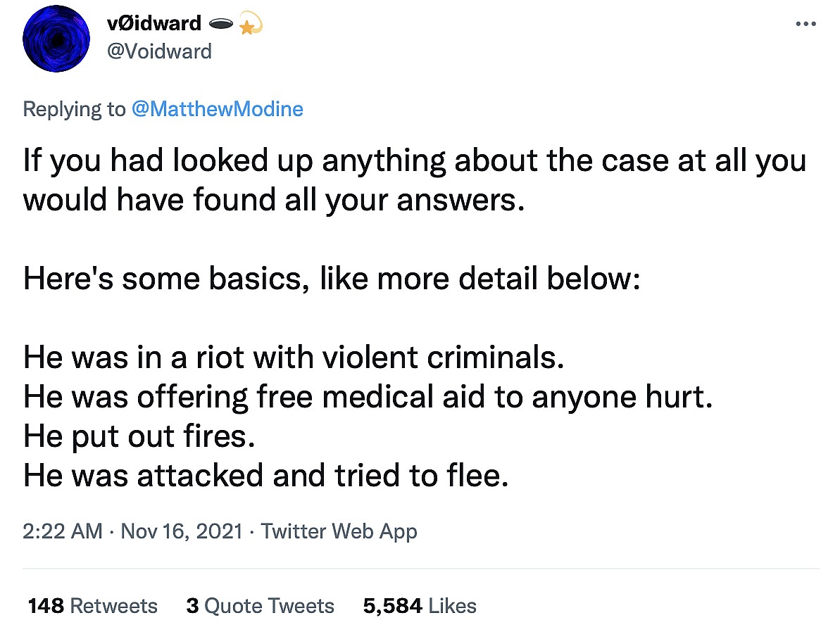Click the Nov 16, 2021 date
The height and width of the screenshot is (639, 840).
click(x=182, y=531)
